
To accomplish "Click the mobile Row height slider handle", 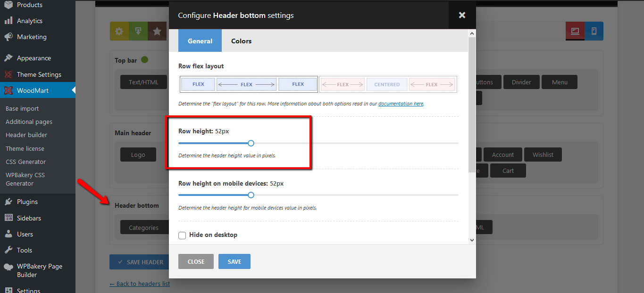I will [x=251, y=195].
